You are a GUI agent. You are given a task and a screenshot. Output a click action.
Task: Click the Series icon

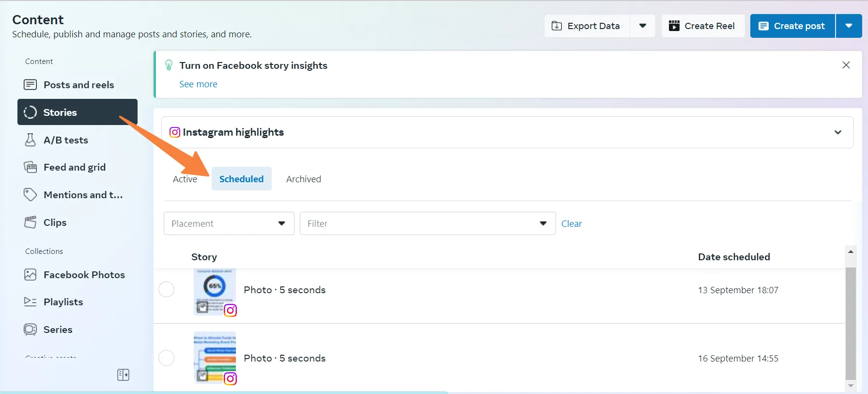(30, 330)
